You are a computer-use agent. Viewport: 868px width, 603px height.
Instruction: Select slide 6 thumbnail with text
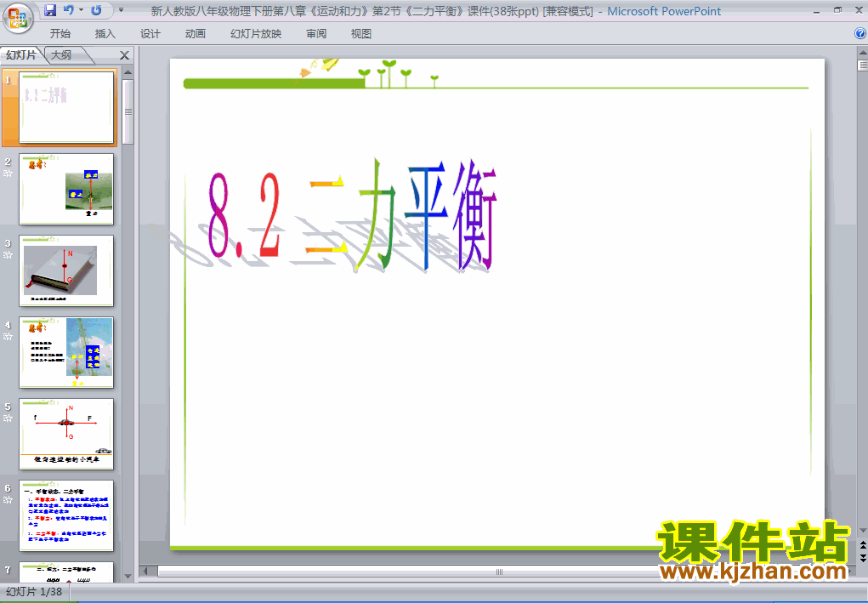click(x=66, y=516)
